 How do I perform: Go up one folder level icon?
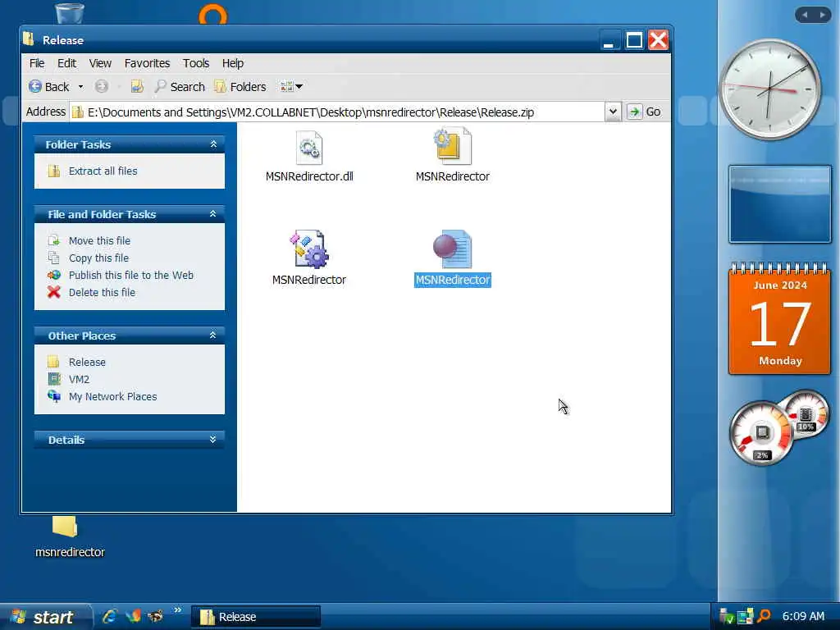(x=137, y=86)
